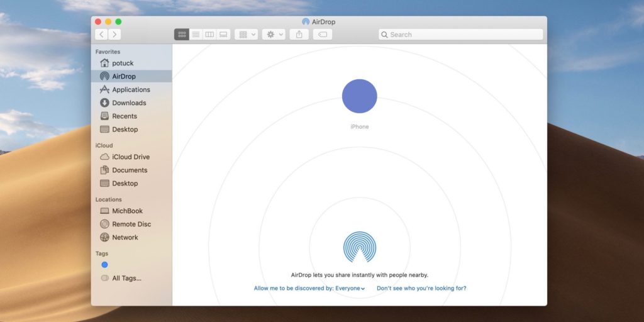Click the Edit Tags toolbar button
The height and width of the screenshot is (322, 644).
click(323, 35)
